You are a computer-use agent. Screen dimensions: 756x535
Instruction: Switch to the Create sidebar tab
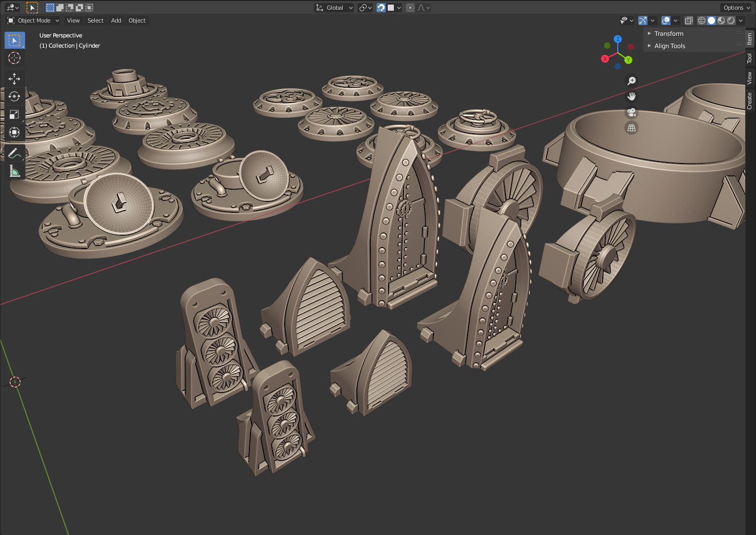point(750,100)
